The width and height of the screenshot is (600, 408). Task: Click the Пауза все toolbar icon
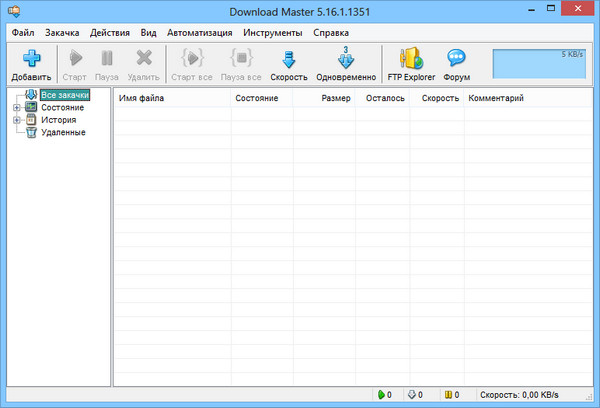[x=240, y=59]
